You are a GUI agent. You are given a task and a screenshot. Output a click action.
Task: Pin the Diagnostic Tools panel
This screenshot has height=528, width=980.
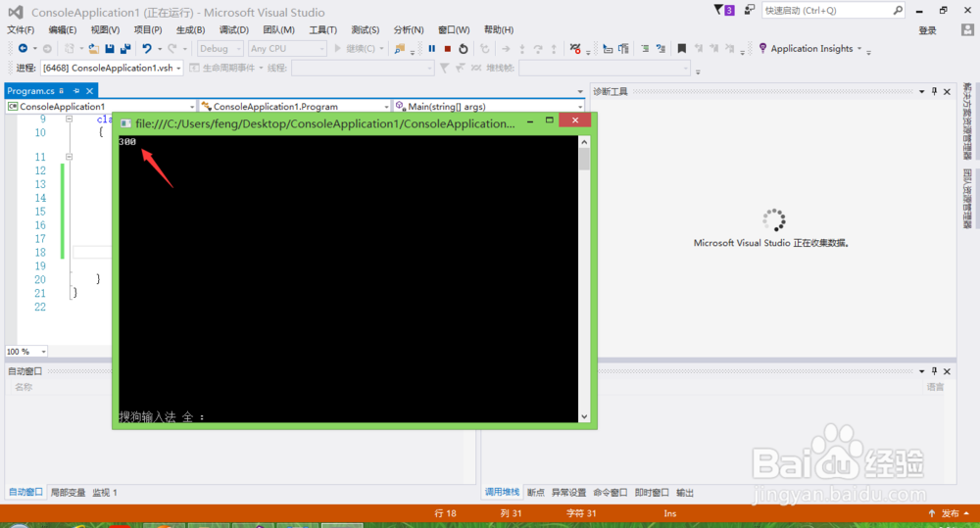(934, 91)
